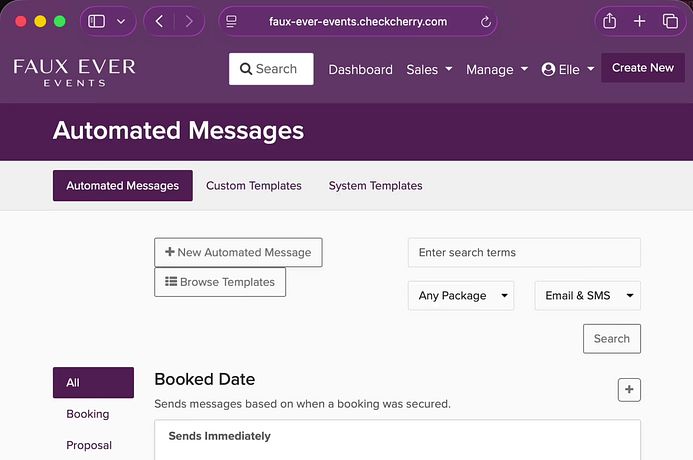The height and width of the screenshot is (460, 693).
Task: Click the plus icon beside Booked Date
Action: click(x=628, y=389)
